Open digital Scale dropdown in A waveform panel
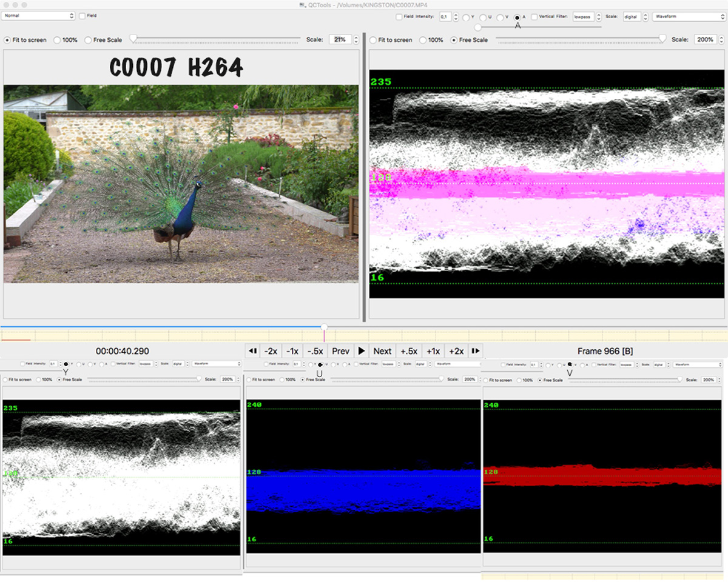Image resolution: width=728 pixels, height=582 pixels. click(636, 17)
